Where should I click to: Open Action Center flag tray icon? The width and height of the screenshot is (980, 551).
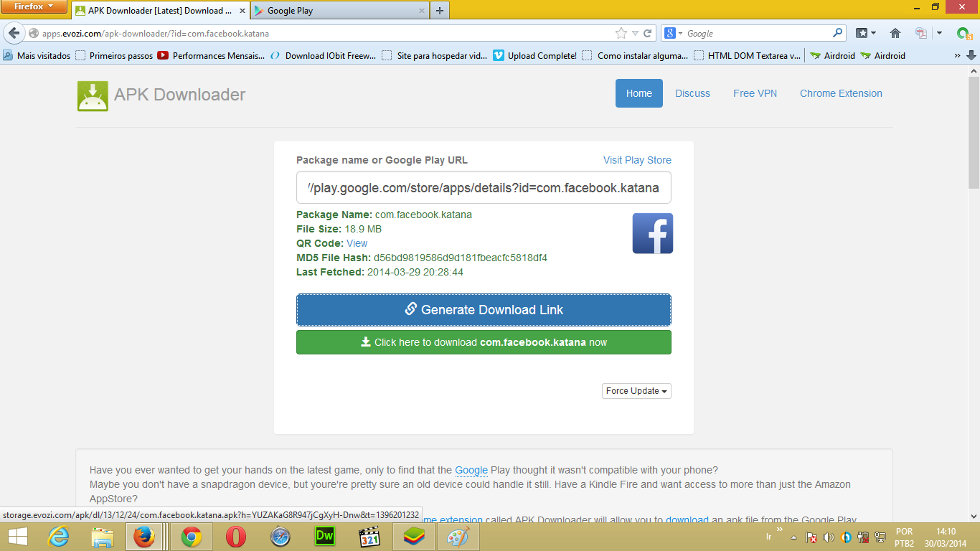[811, 537]
